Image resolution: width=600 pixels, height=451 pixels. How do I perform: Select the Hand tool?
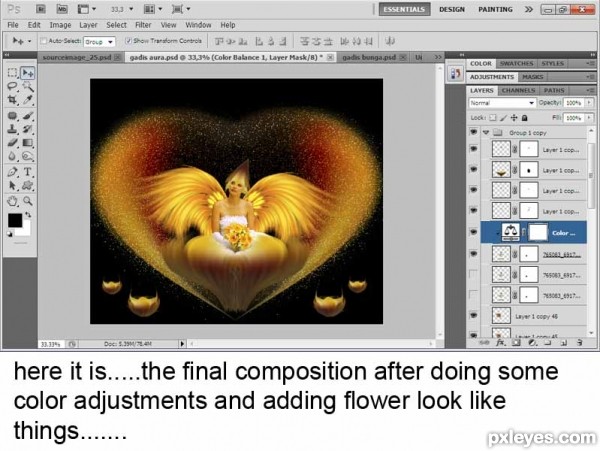click(12, 201)
